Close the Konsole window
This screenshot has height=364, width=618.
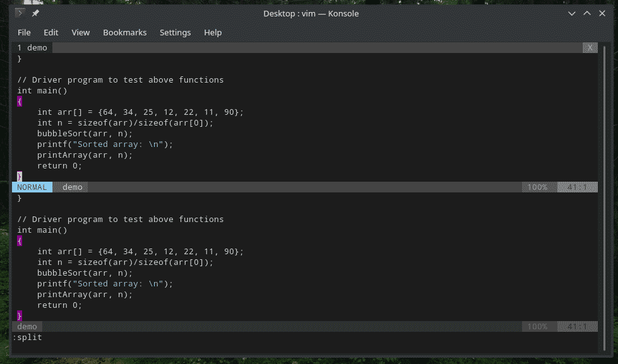click(x=602, y=13)
